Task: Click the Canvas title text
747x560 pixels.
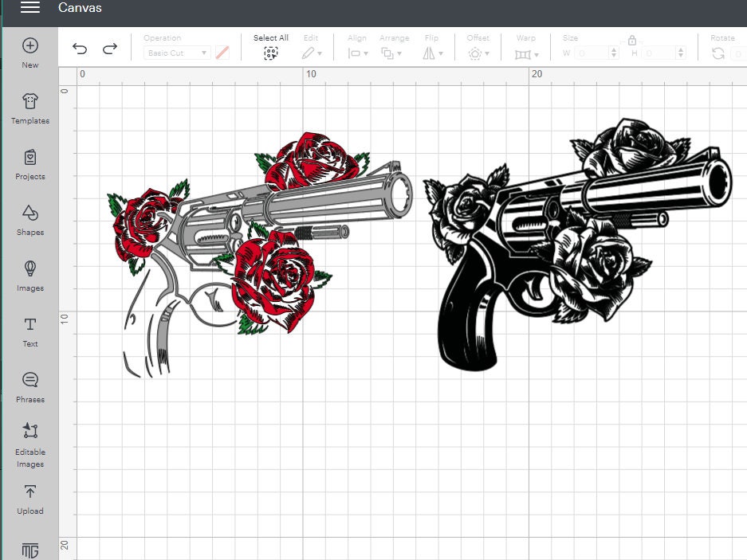Action: click(80, 8)
